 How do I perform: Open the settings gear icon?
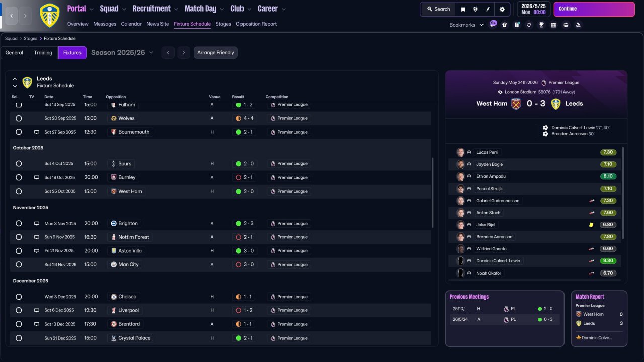pyautogui.click(x=502, y=9)
